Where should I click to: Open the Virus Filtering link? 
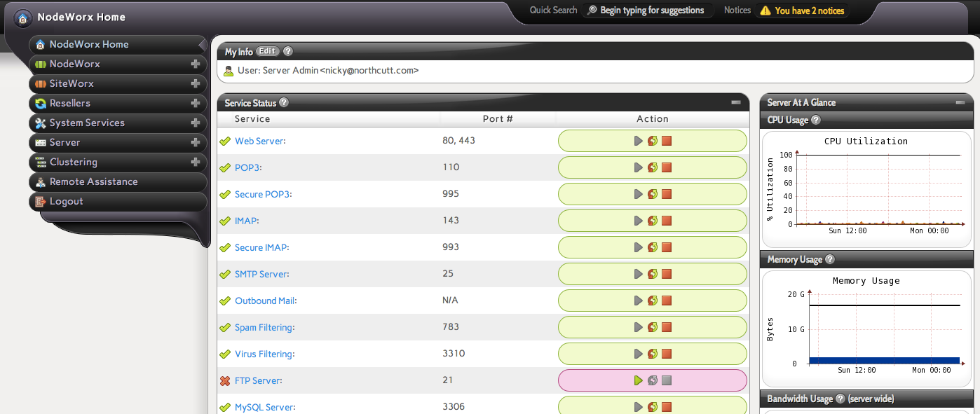[x=265, y=354]
